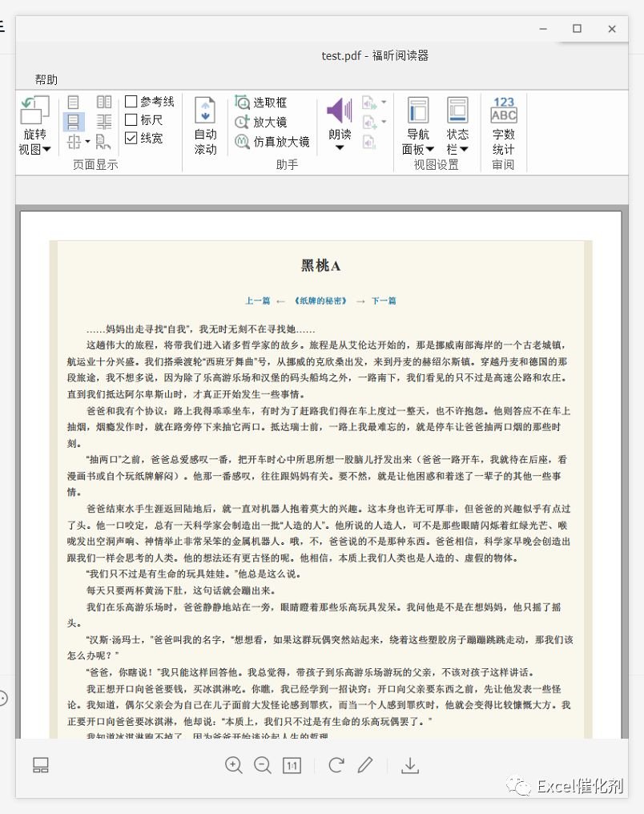Uncheck the 线宽 line weights checkbox
644x814 pixels.
[x=131, y=138]
